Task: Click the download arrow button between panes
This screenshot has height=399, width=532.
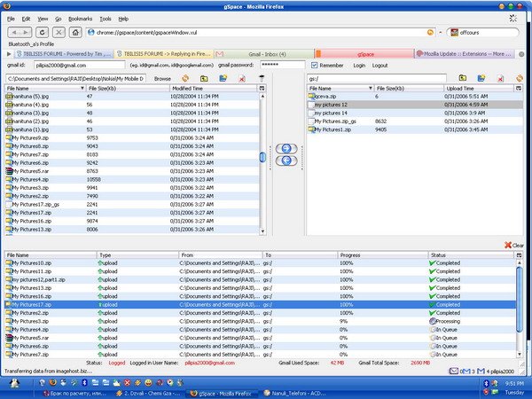Action: tap(286, 160)
